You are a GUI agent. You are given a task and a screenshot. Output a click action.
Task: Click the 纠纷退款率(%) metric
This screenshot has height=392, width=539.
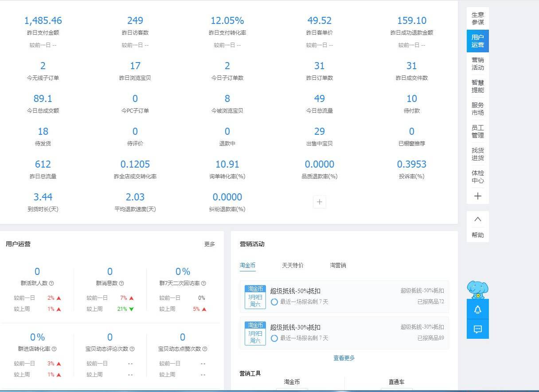227,202
